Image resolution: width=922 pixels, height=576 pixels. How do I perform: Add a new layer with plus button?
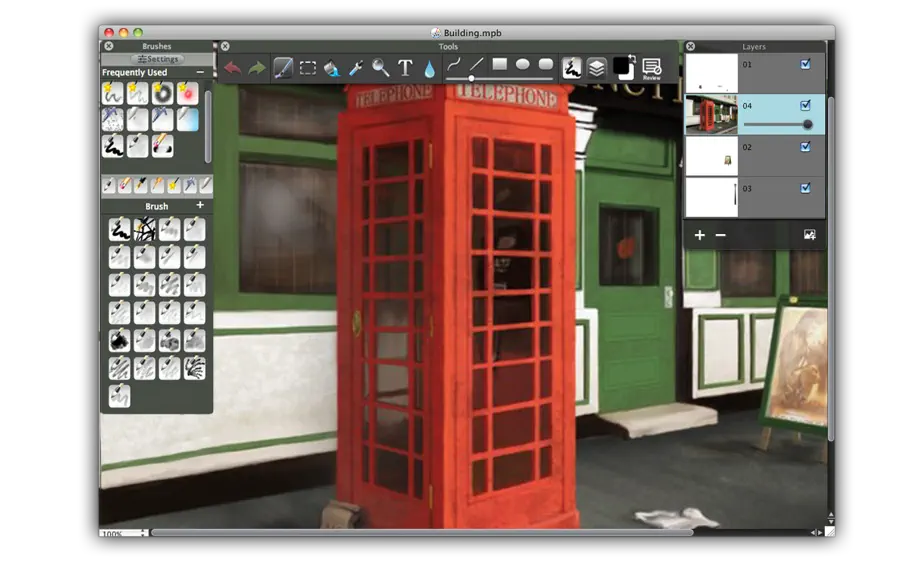tap(699, 235)
